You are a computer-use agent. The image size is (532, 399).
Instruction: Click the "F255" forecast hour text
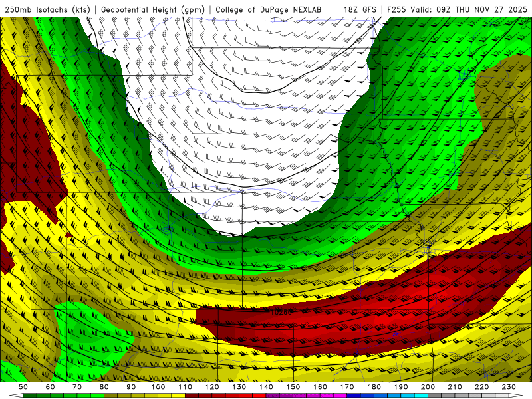pyautogui.click(x=397, y=9)
